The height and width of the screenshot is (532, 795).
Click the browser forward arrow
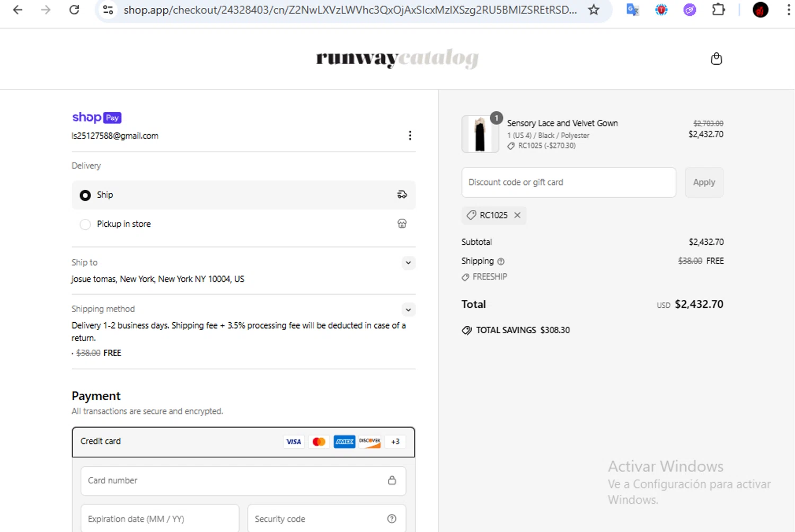[46, 10]
